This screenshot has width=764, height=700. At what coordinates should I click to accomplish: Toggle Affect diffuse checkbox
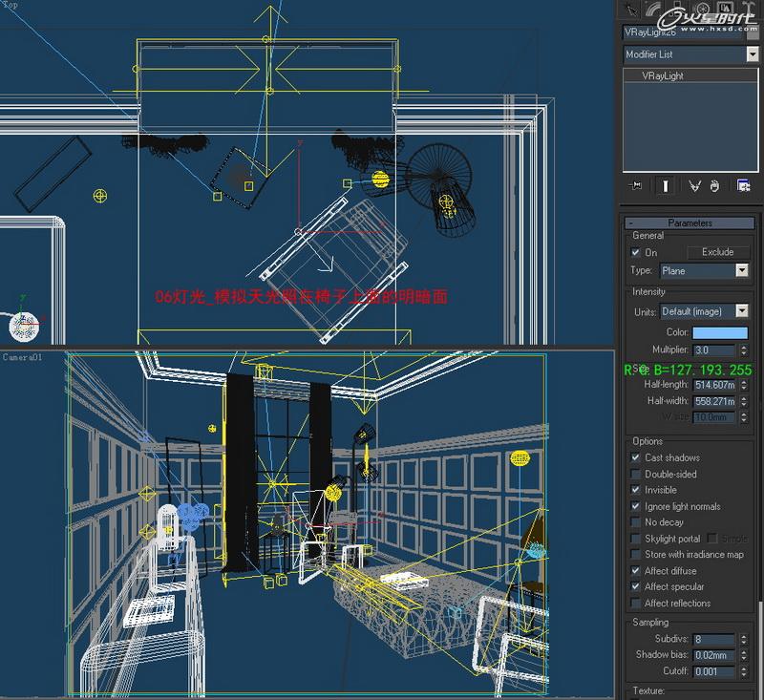[635, 570]
